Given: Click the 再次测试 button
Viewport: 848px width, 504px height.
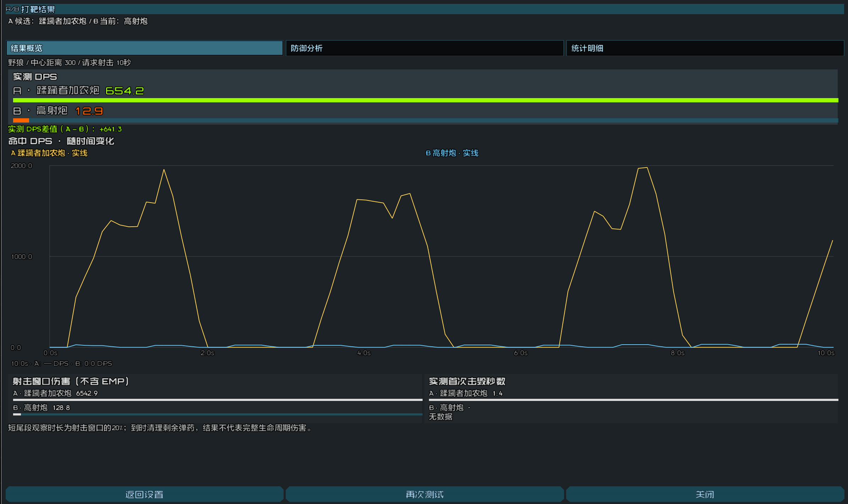Looking at the screenshot, I should click(425, 494).
